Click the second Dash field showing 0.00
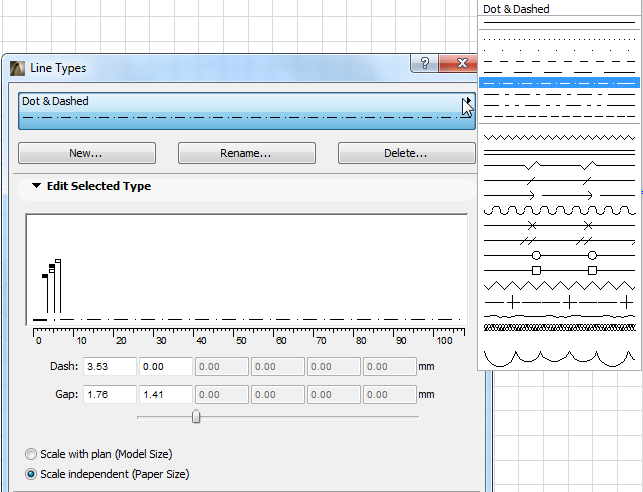 coord(166,366)
